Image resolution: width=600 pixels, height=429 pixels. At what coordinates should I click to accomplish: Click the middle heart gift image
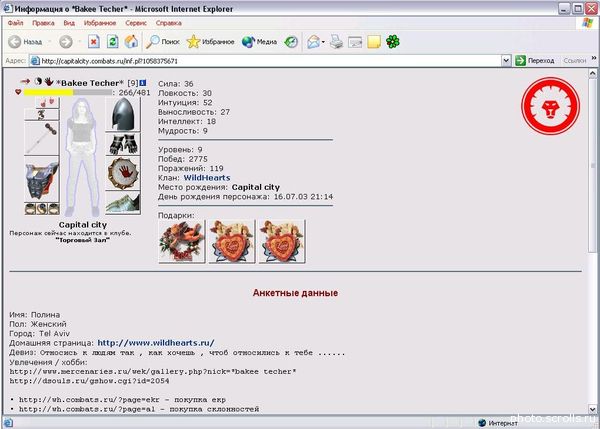(x=232, y=241)
